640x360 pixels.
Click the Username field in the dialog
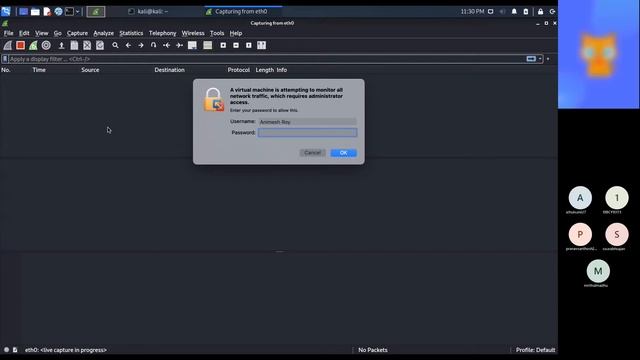[307, 122]
